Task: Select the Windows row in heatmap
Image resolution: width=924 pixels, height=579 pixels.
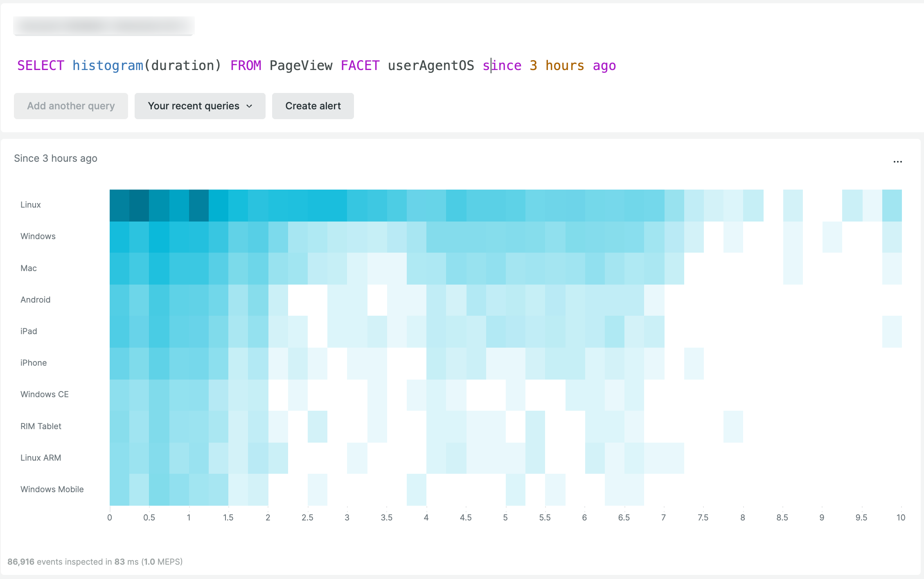Action: [507, 236]
